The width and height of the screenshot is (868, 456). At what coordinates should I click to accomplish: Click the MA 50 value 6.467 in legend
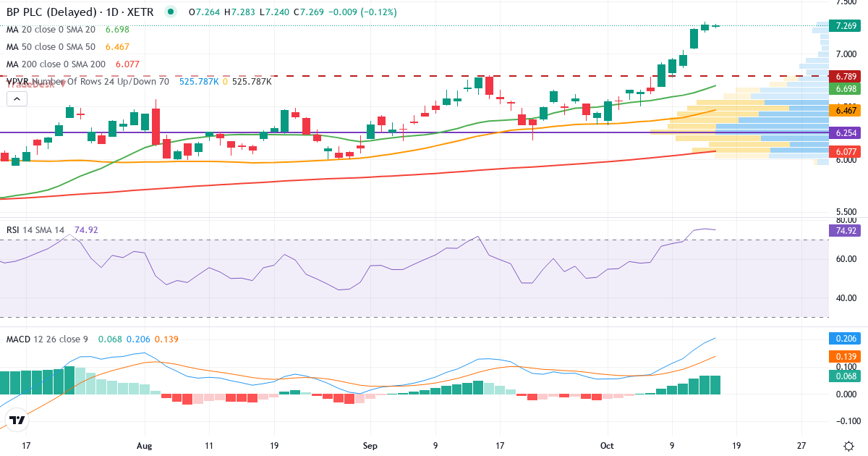point(117,46)
